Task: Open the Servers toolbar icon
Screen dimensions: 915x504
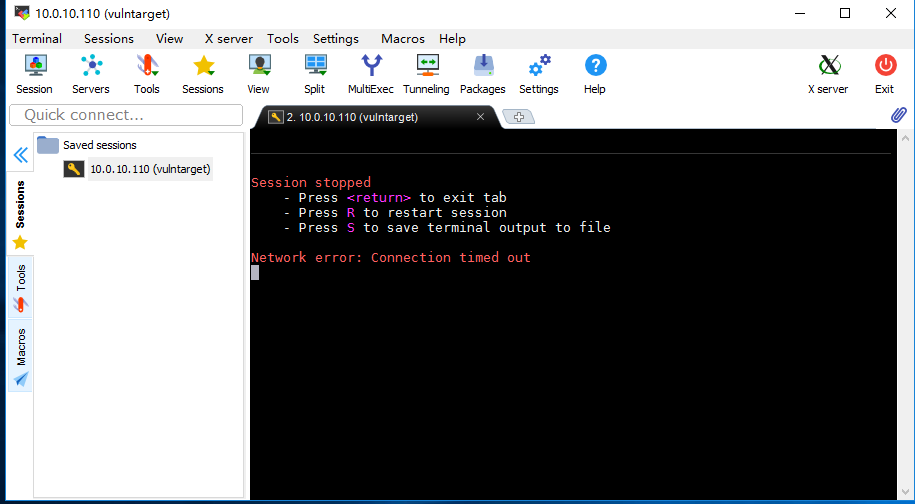Action: tap(90, 74)
